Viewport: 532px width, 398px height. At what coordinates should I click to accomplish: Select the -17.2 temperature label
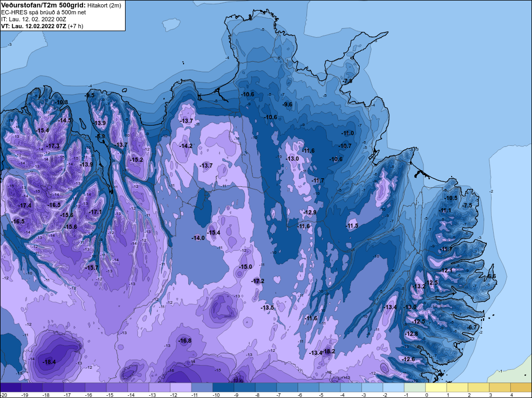(x=257, y=281)
